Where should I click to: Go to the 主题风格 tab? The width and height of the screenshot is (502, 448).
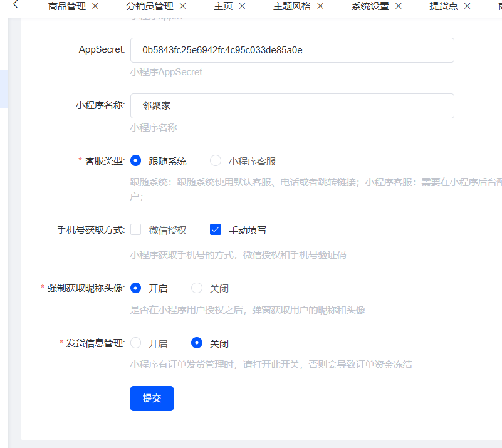[x=292, y=6]
